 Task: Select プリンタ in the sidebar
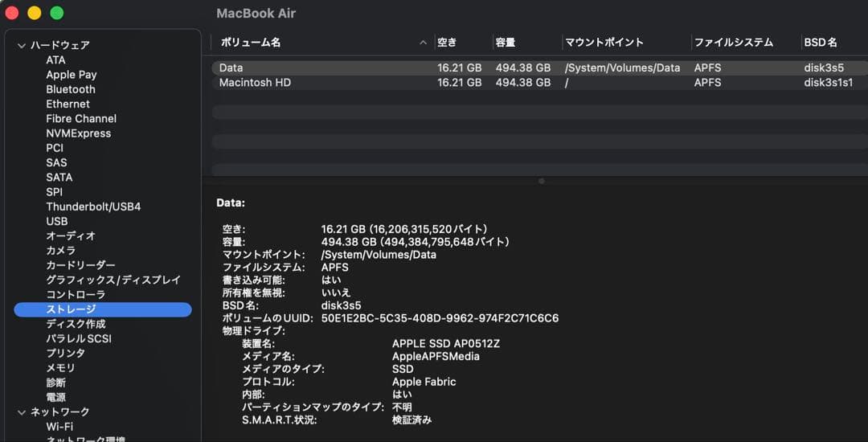coord(66,353)
